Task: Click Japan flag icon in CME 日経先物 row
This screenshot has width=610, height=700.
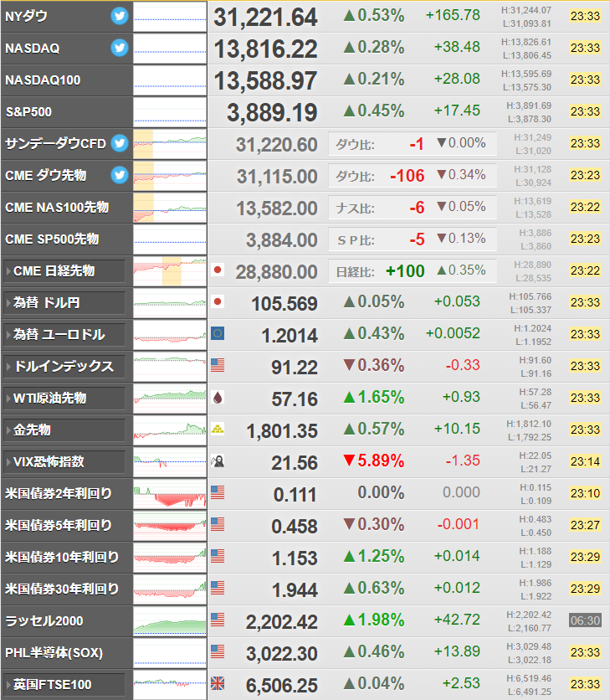Action: coord(218,270)
